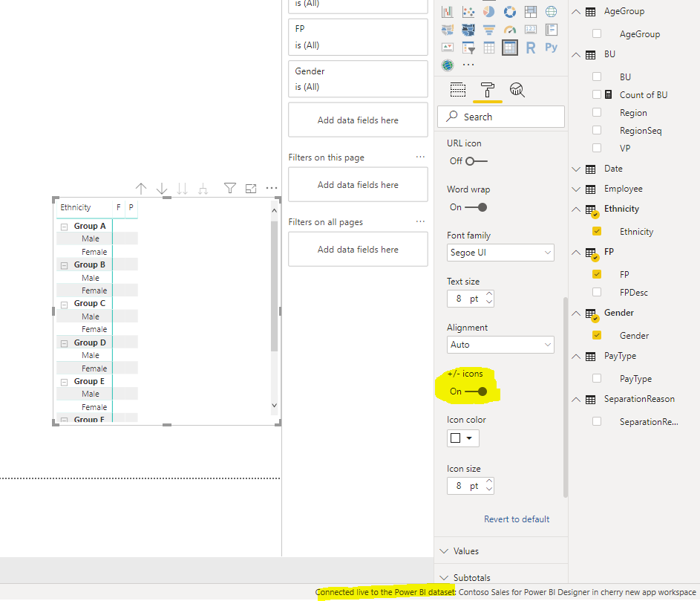
Task: Open the Icon color picker dropdown
Action: 463,438
